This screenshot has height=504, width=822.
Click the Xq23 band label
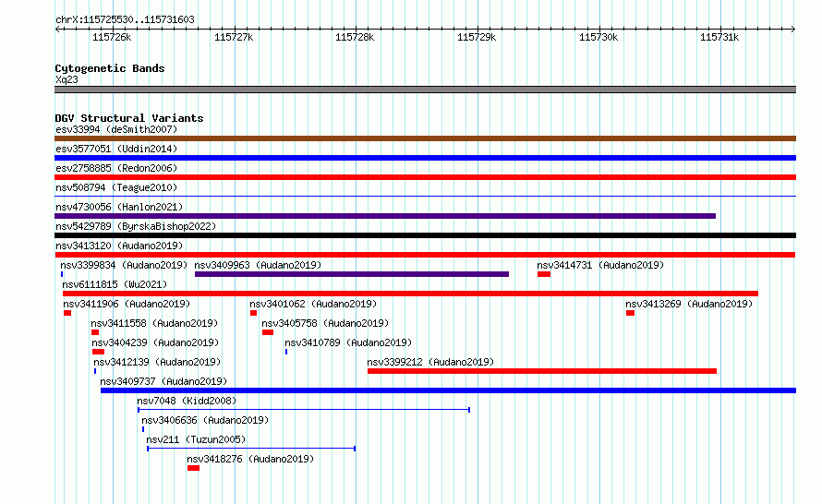tap(66, 79)
